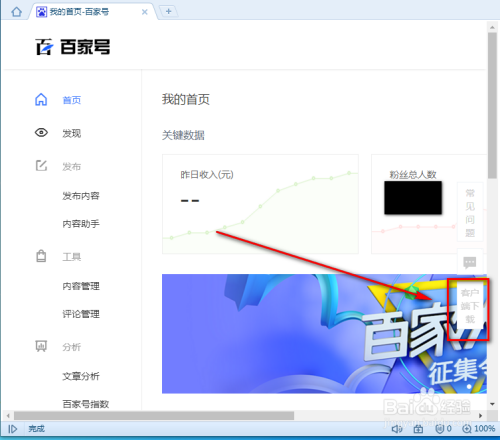Open the 100% zoom control

coord(479,429)
